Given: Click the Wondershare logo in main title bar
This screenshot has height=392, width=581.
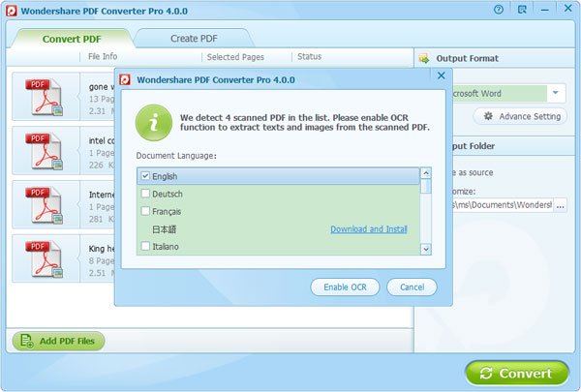Looking at the screenshot, I should click(11, 11).
